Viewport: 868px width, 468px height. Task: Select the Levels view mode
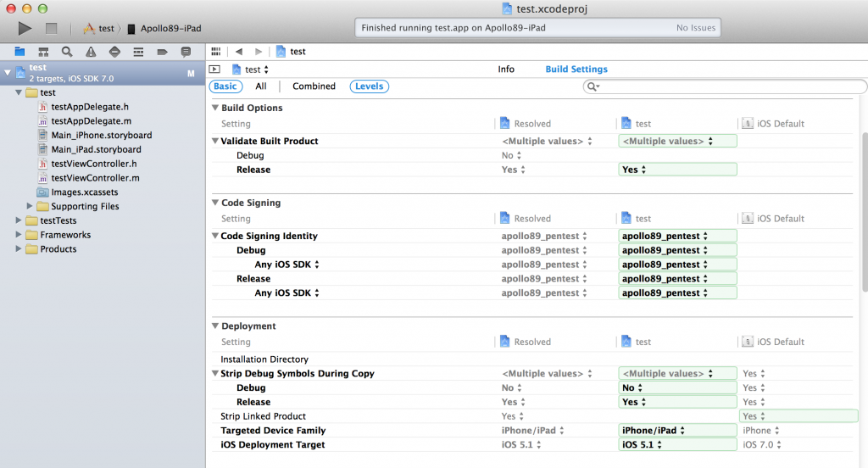pyautogui.click(x=370, y=86)
